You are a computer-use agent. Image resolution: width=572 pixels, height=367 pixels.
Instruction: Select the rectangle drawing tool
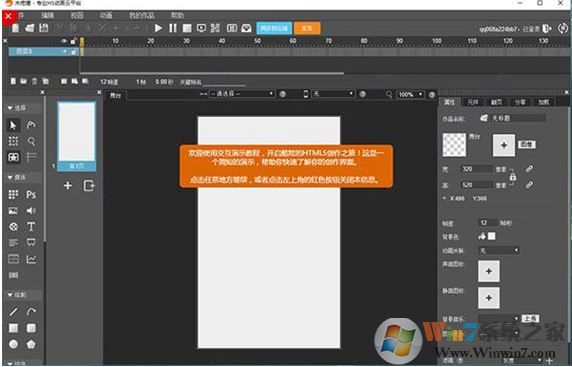(13, 328)
